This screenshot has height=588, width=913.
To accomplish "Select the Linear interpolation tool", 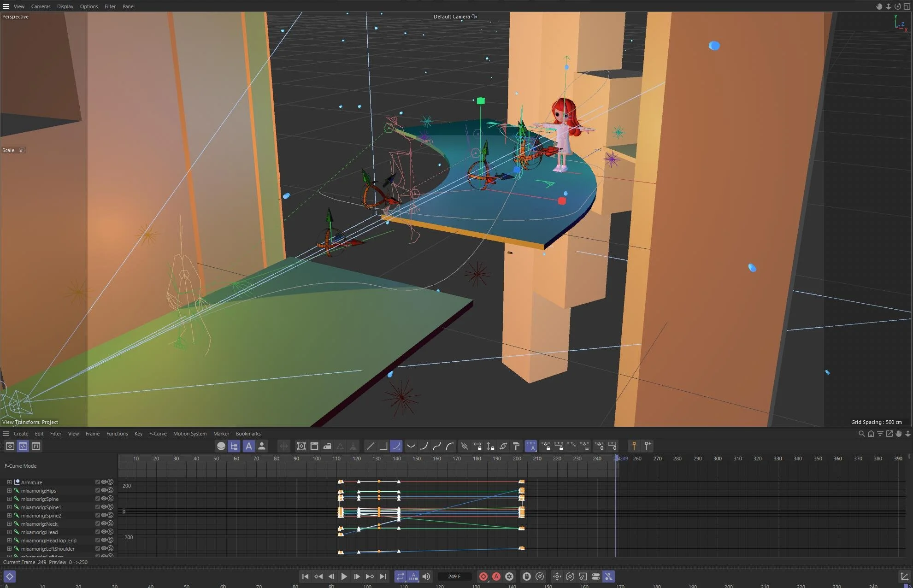I will pos(370,446).
